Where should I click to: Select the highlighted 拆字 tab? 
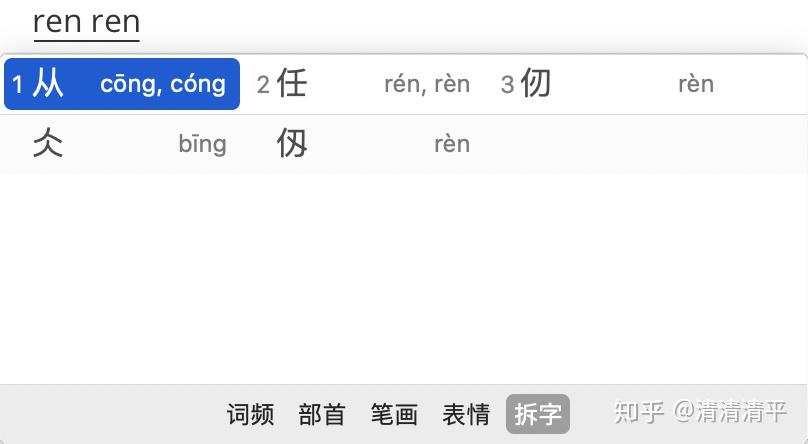coord(538,414)
